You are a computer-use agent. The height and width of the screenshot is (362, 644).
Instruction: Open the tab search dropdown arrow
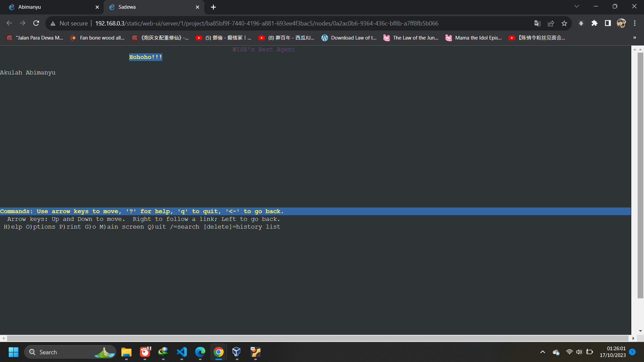click(x=577, y=6)
